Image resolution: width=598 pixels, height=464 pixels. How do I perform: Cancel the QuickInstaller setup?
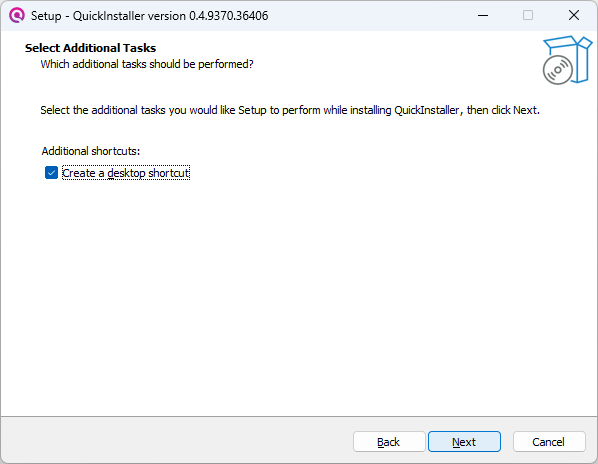pyautogui.click(x=549, y=442)
